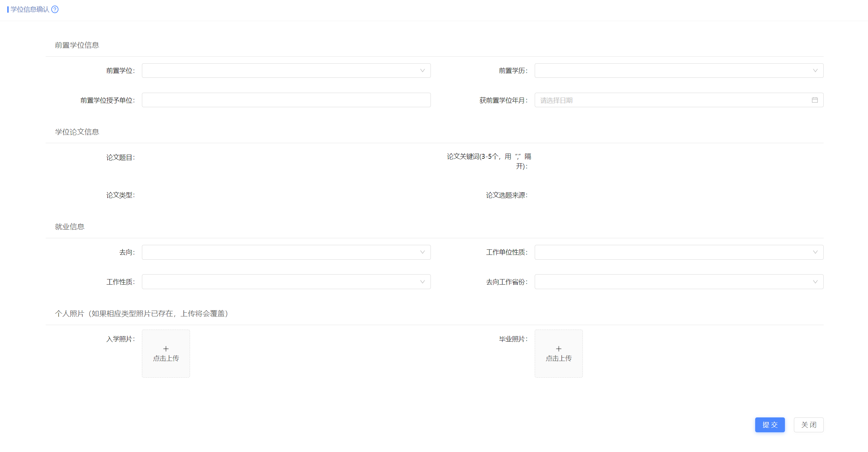The image size is (868, 452).
Task: Open the 去向工作省份 selection box
Action: tap(678, 282)
